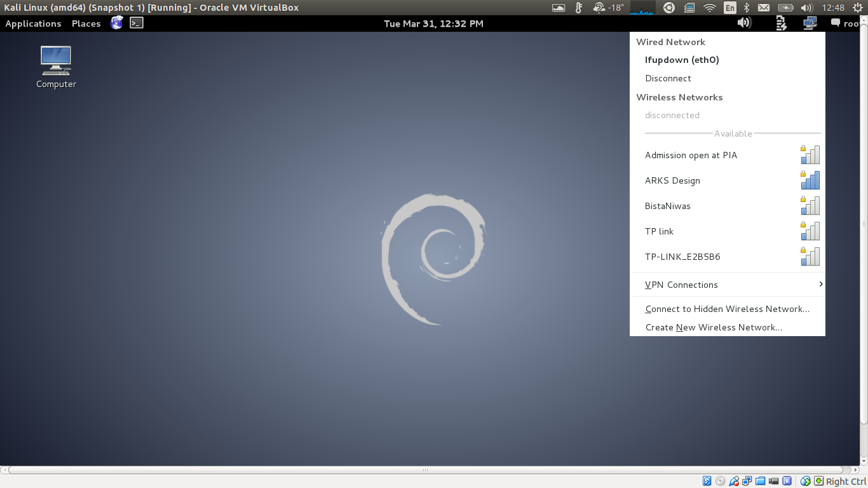Image resolution: width=868 pixels, height=488 pixels.
Task: Click the VM horizontal scrollbar
Action: (x=426, y=470)
